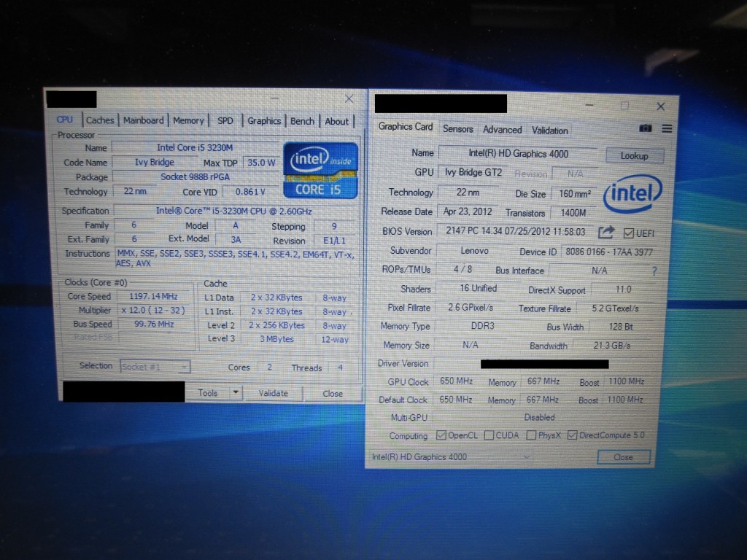Select the Graphics Card tab in GPU-Z
This screenshot has height=560, width=747.
[406, 127]
